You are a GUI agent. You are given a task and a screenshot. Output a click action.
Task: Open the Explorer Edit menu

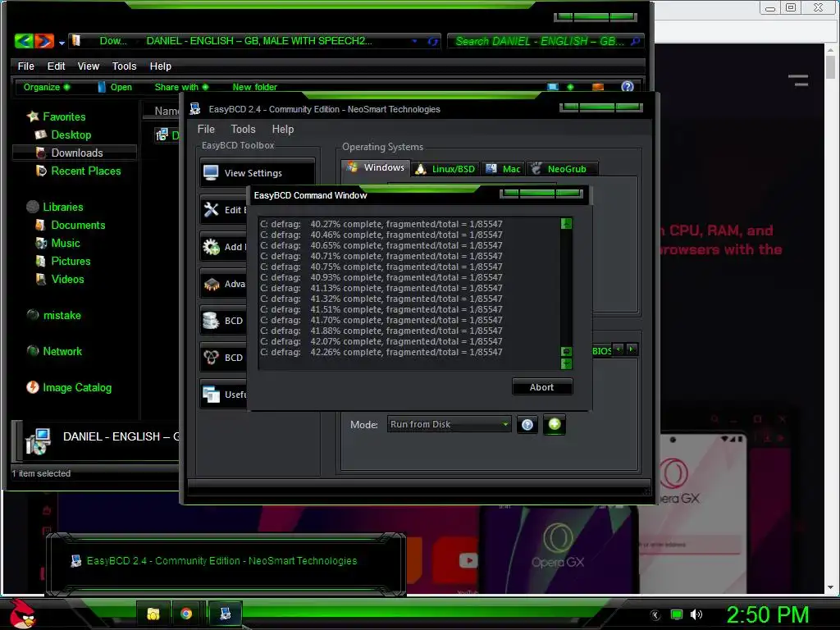[x=56, y=66]
